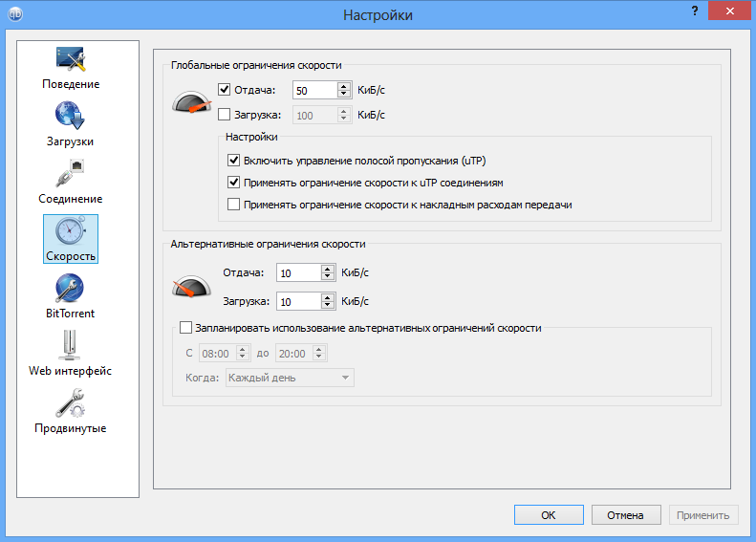Click the qBittorrent logo in title bar

click(x=15, y=14)
